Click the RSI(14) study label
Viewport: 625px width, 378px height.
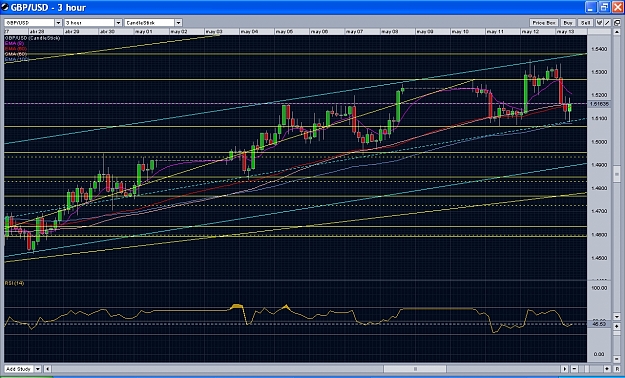tap(14, 283)
